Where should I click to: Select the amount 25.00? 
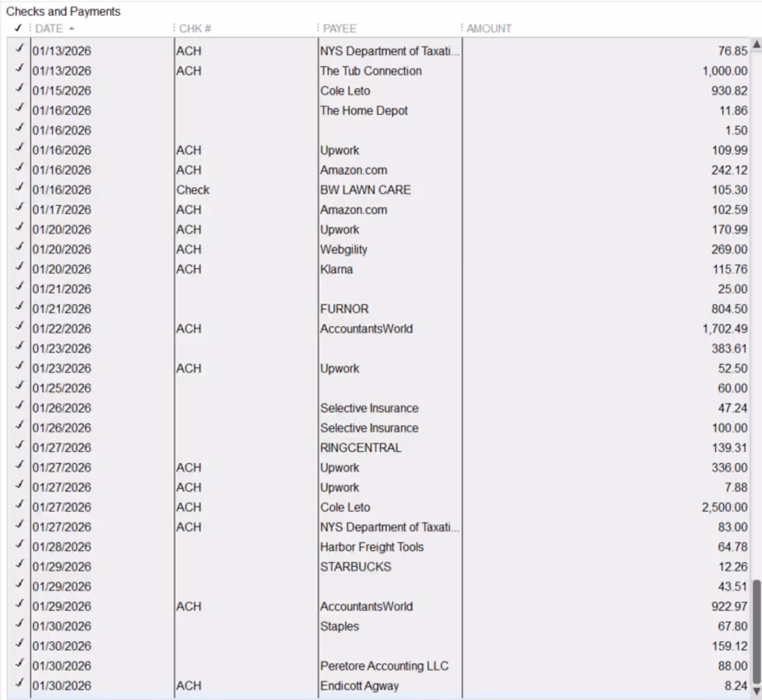[733, 289]
